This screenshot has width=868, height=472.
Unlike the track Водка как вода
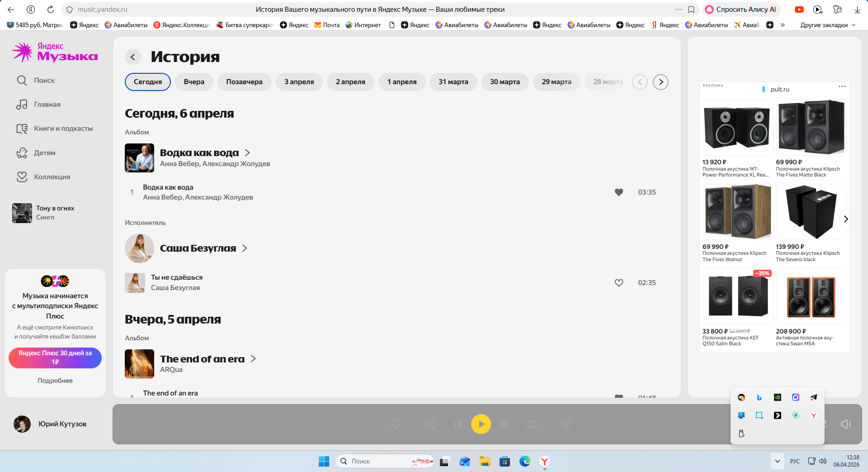point(619,192)
